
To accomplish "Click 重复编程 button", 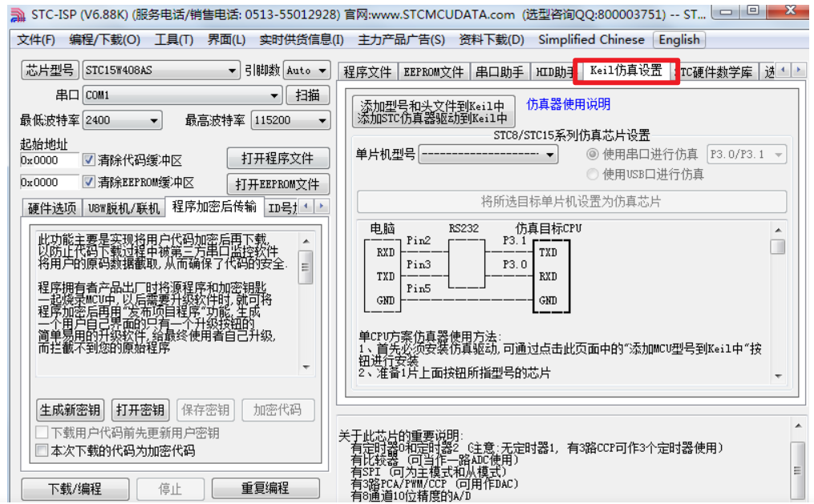I will [x=265, y=489].
